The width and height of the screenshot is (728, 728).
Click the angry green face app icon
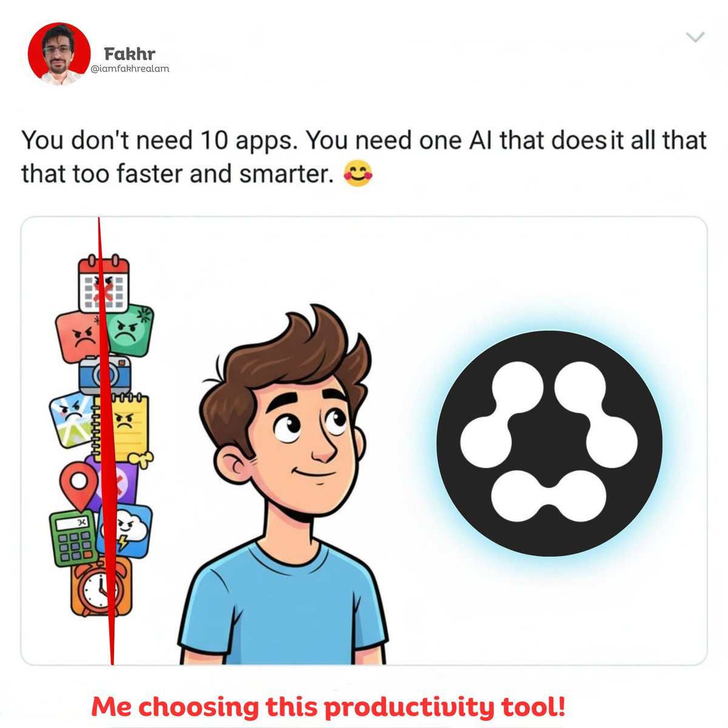point(130,331)
